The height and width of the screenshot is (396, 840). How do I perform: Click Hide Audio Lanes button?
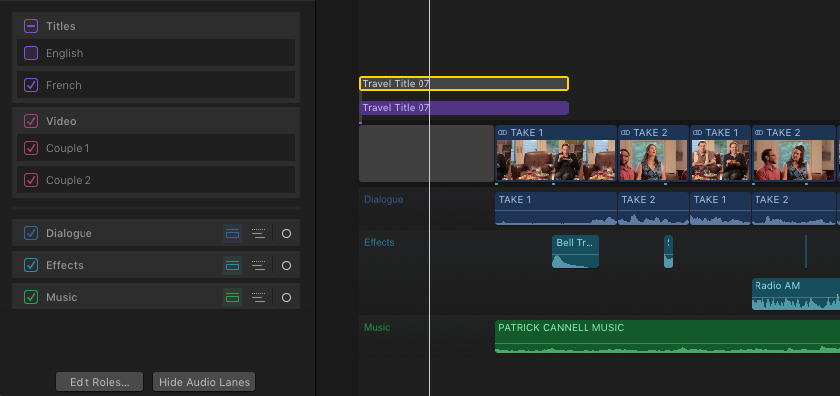(x=204, y=382)
